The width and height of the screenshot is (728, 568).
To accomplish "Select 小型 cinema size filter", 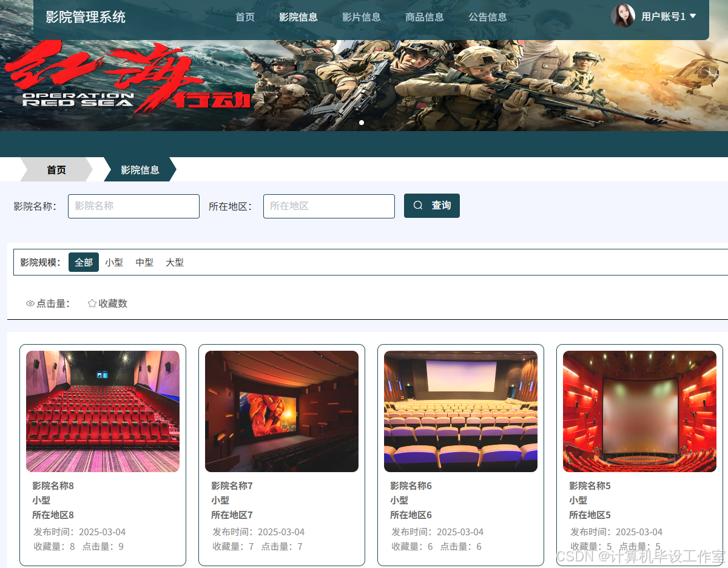I will point(114,262).
